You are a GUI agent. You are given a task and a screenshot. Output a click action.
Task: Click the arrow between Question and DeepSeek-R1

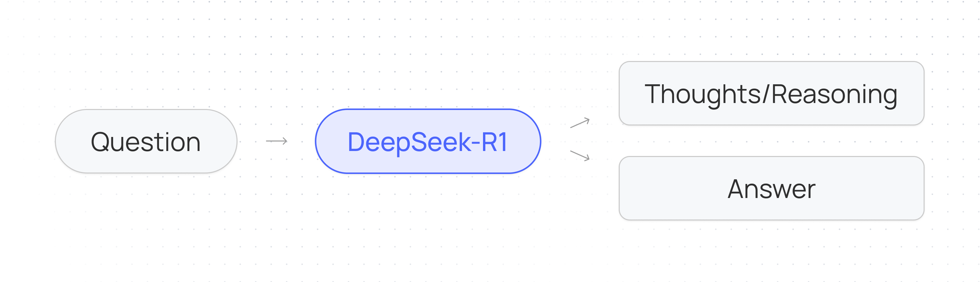(x=276, y=141)
